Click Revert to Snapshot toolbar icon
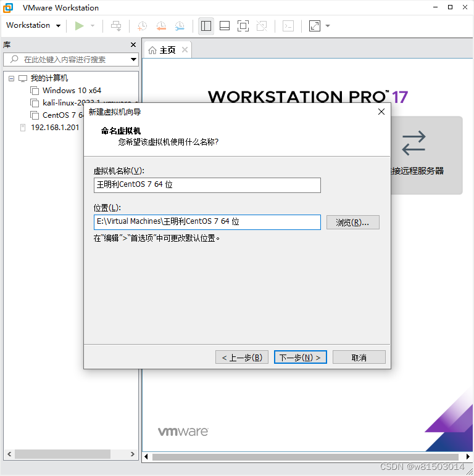Image resolution: width=474 pixels, height=476 pixels. [x=161, y=26]
